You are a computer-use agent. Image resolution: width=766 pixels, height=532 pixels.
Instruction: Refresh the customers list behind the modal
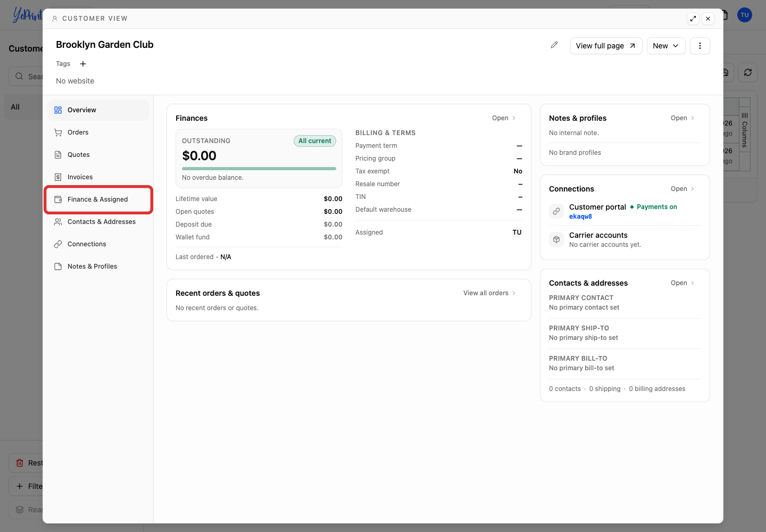coord(748,72)
